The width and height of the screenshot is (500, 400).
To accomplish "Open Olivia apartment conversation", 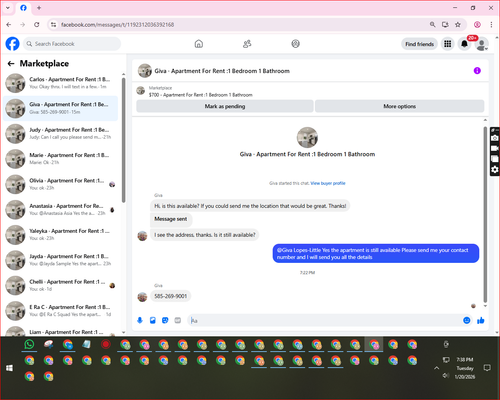I will click(x=60, y=184).
